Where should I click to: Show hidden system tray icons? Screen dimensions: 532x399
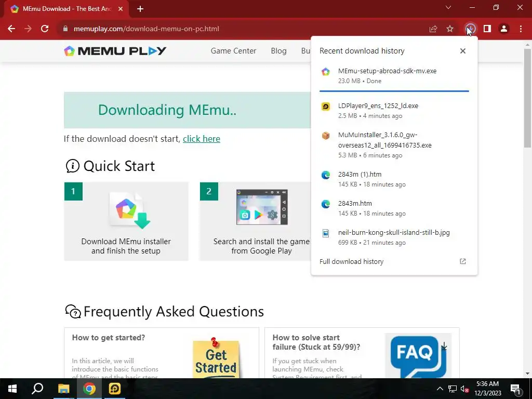click(440, 389)
